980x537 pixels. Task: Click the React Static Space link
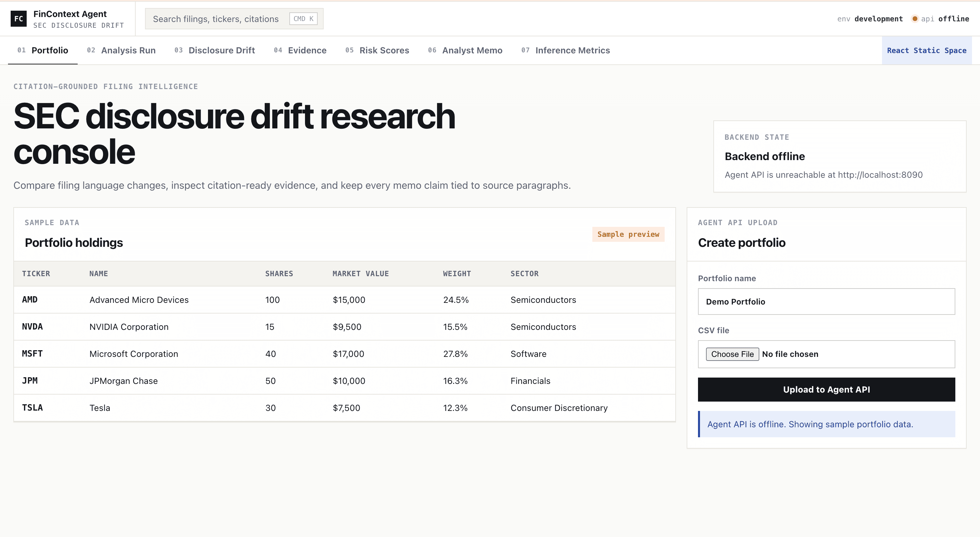pyautogui.click(x=926, y=50)
